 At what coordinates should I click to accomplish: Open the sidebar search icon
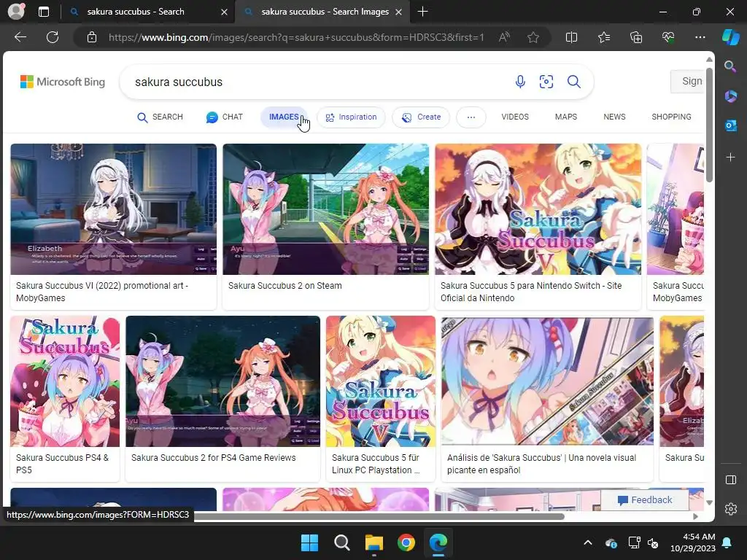730,66
